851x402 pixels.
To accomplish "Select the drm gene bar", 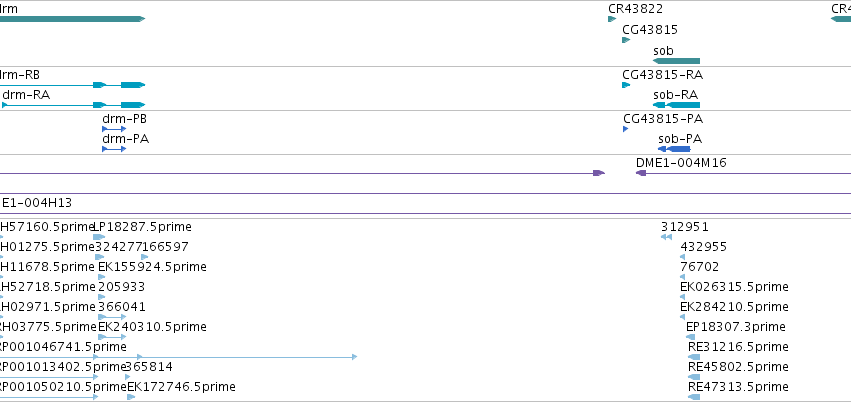I will point(73,19).
